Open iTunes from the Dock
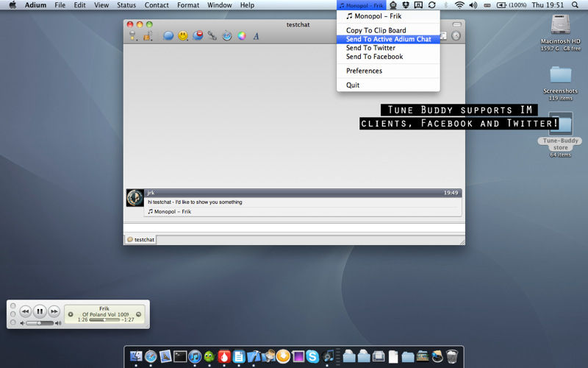 pos(195,356)
